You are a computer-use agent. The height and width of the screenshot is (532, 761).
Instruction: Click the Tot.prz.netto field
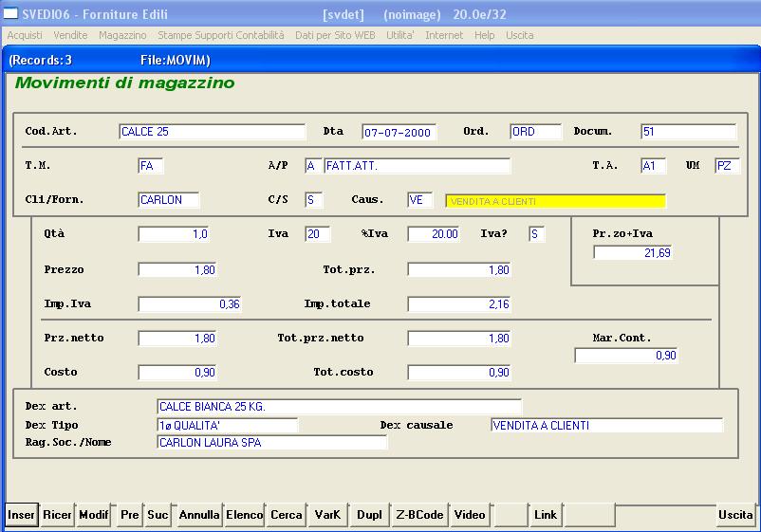(459, 338)
